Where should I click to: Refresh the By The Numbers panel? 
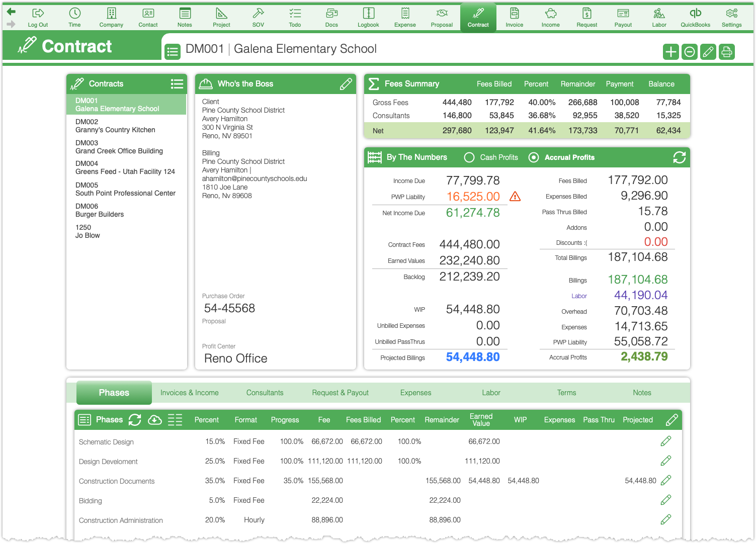680,157
